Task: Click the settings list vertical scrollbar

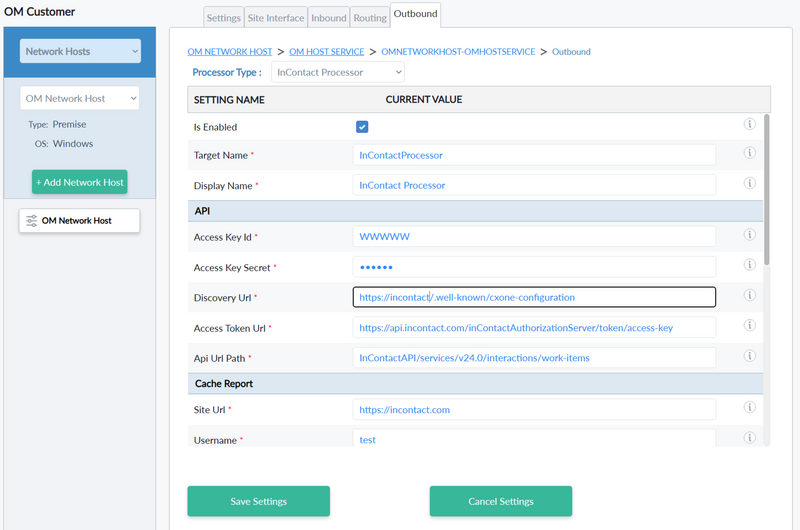Action: coord(766,190)
